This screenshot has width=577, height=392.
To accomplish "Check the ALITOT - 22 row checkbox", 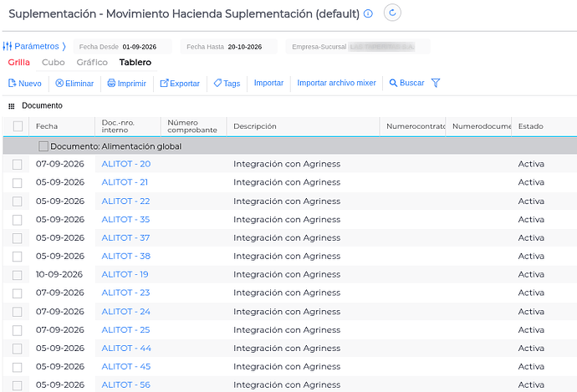I will [18, 201].
